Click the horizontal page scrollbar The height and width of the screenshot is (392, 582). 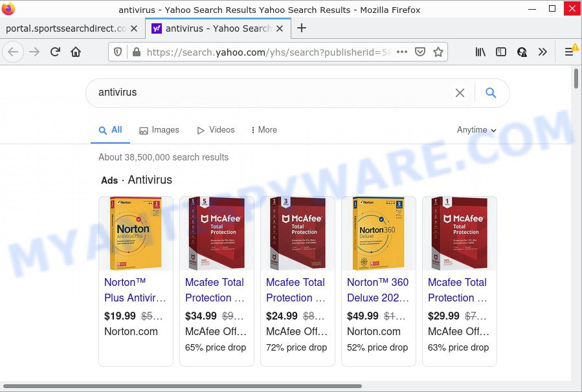(183, 386)
